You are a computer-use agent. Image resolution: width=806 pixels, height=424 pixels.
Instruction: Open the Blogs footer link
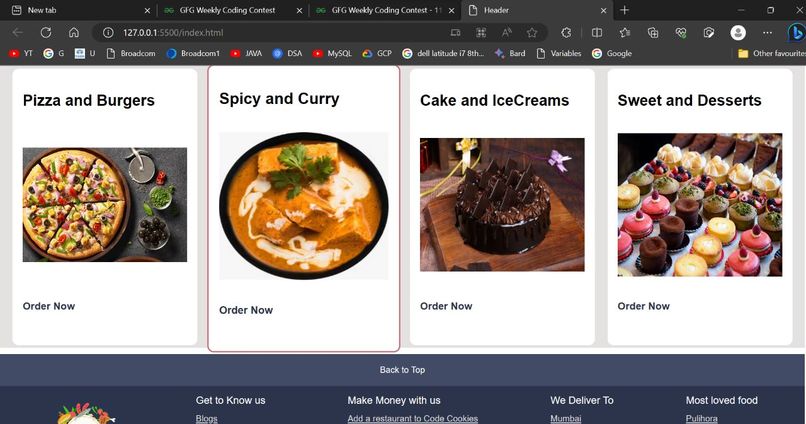tap(207, 418)
